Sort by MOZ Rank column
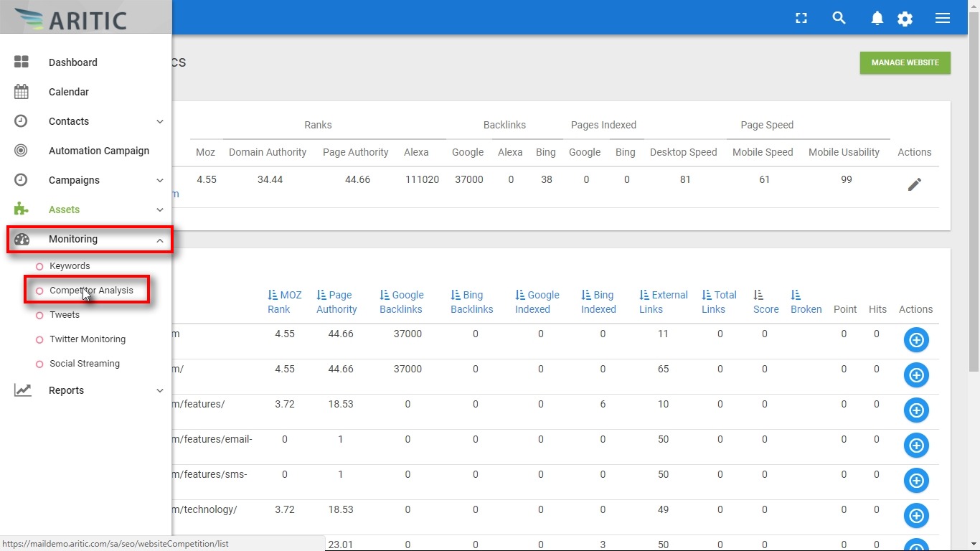 click(x=284, y=302)
